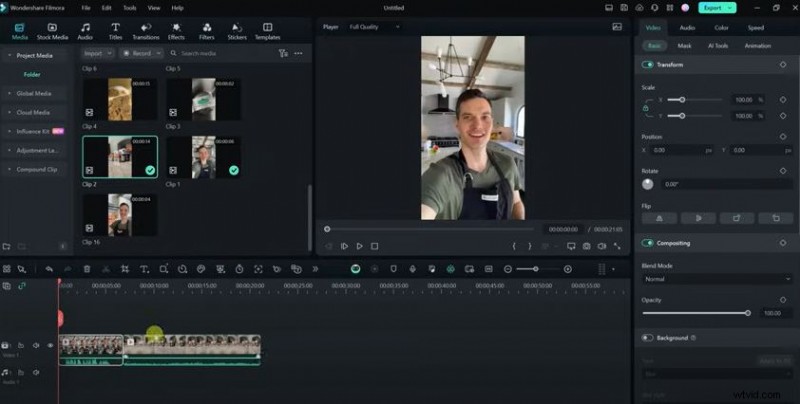
Task: Open the Tools menu
Action: tap(130, 8)
